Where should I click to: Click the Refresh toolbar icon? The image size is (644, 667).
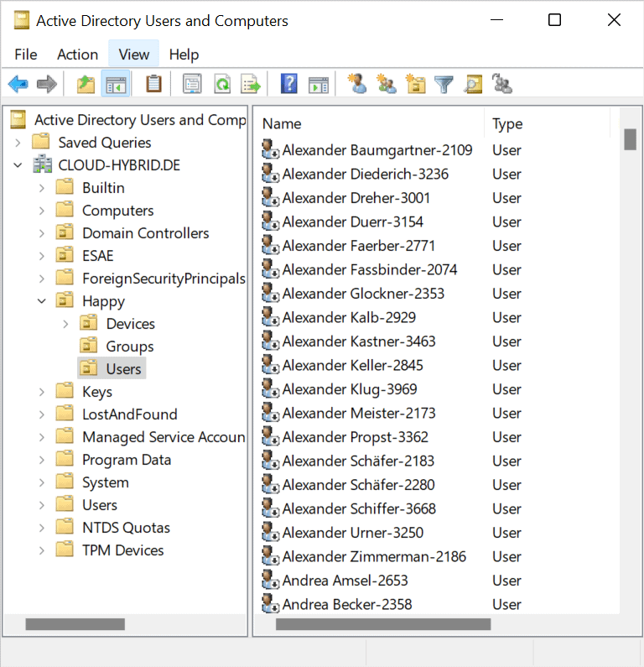point(222,84)
